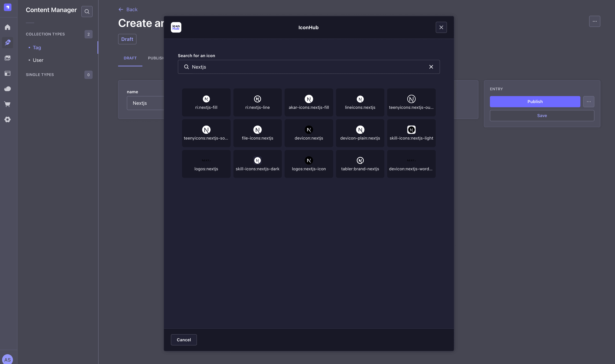
Task: Go Back to the list
Action: coord(128,9)
